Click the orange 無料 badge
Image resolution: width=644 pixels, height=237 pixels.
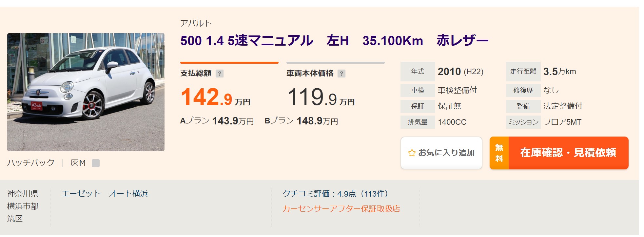pyautogui.click(x=499, y=153)
